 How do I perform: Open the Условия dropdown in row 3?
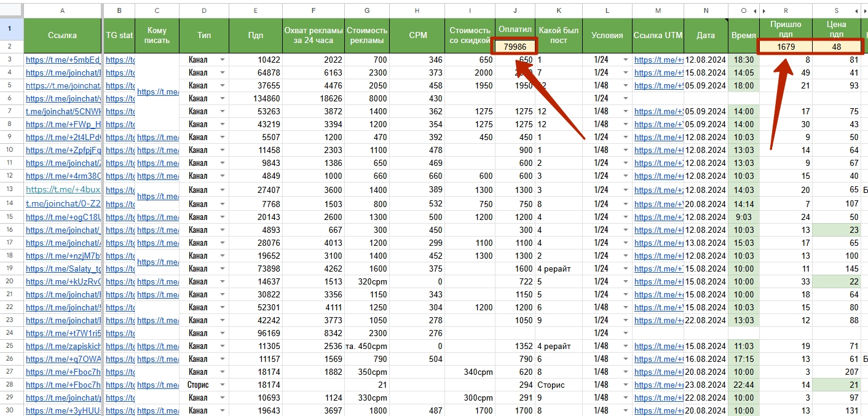tap(626, 60)
